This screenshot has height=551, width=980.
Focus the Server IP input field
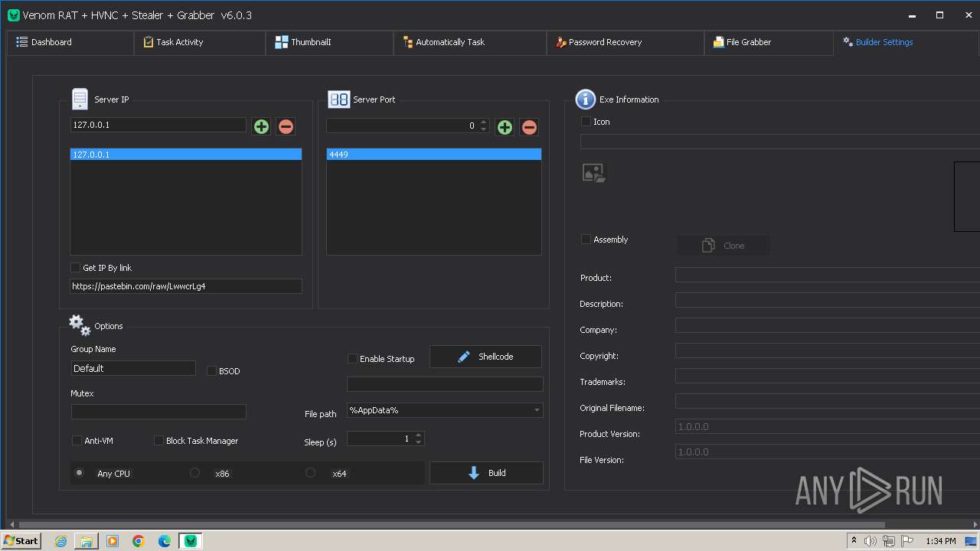point(158,125)
